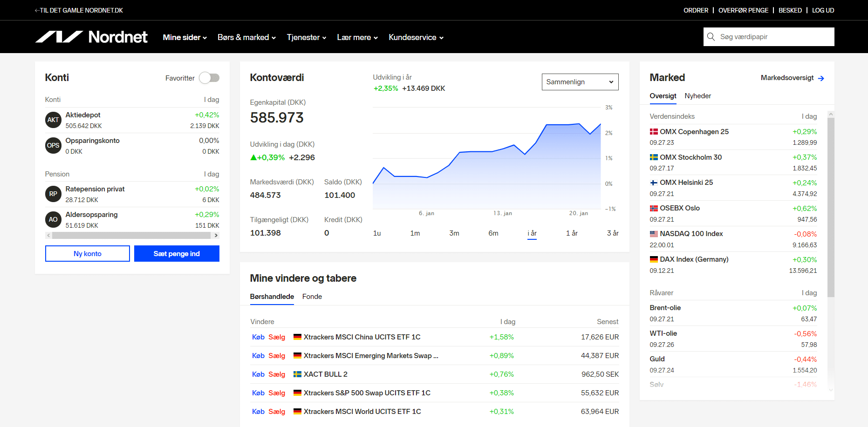Select the 1 år chart period
The height and width of the screenshot is (427, 868).
coord(572,233)
